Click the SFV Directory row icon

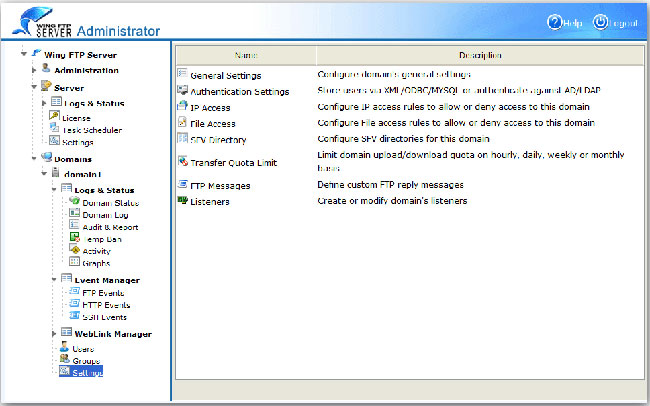tap(182, 138)
